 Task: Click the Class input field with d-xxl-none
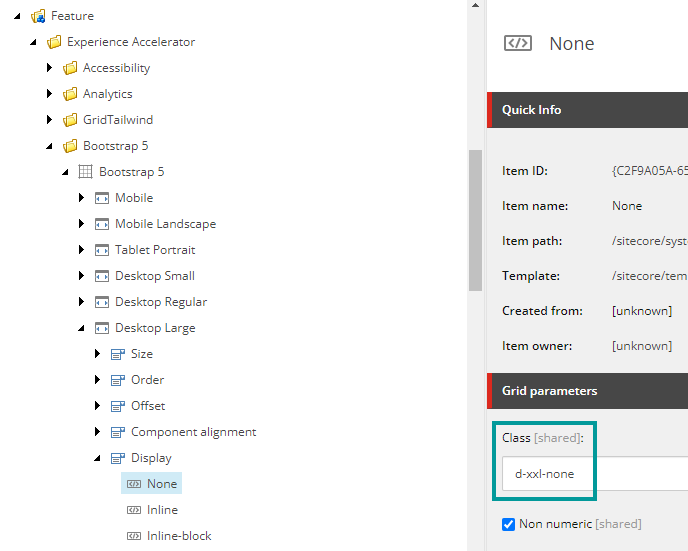[595, 474]
